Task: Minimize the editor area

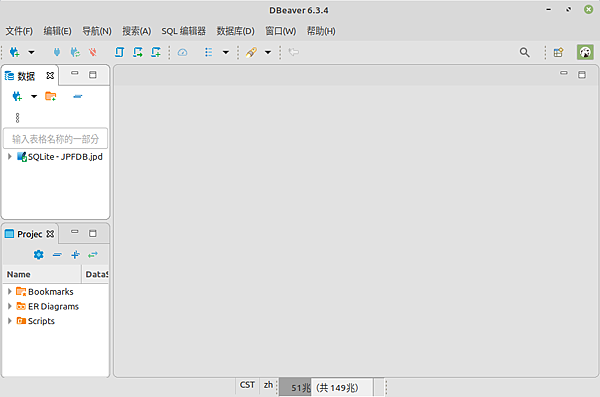Action: (564, 73)
